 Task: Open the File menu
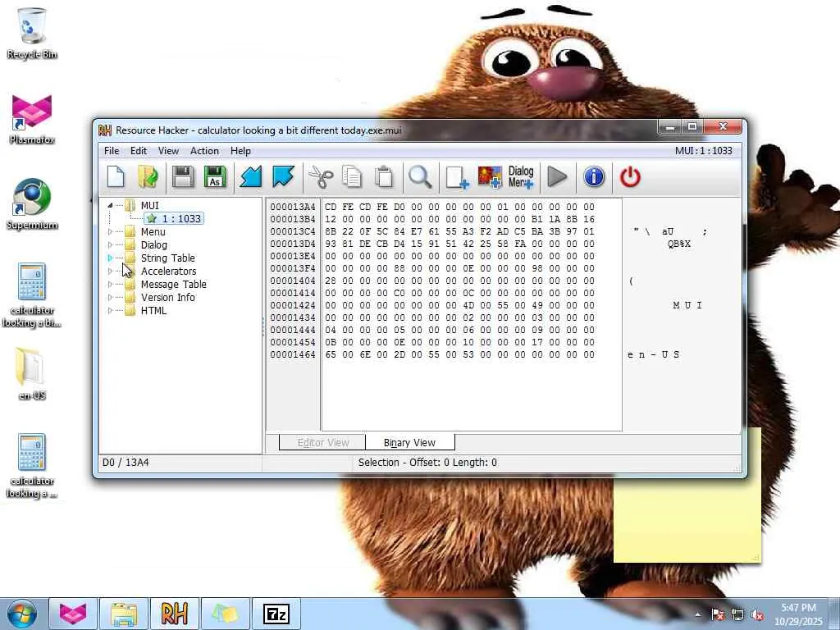(x=112, y=151)
